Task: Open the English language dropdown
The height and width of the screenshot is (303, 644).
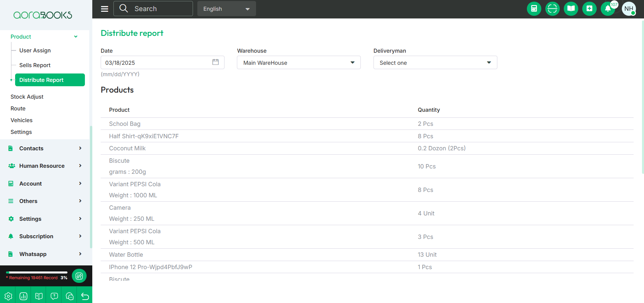Action: point(227,9)
